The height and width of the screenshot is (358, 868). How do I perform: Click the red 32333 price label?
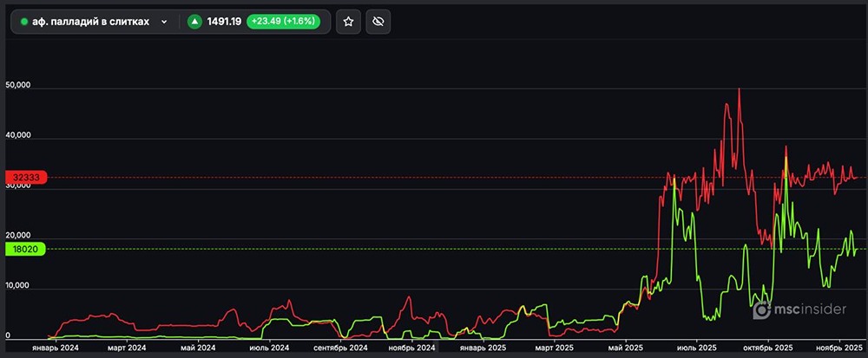[x=26, y=178]
